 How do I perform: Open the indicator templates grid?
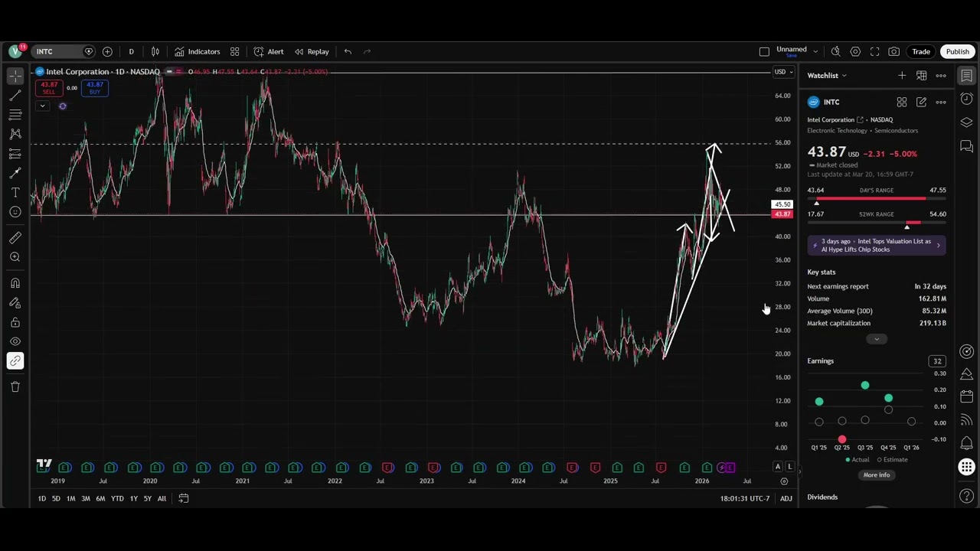(x=235, y=51)
